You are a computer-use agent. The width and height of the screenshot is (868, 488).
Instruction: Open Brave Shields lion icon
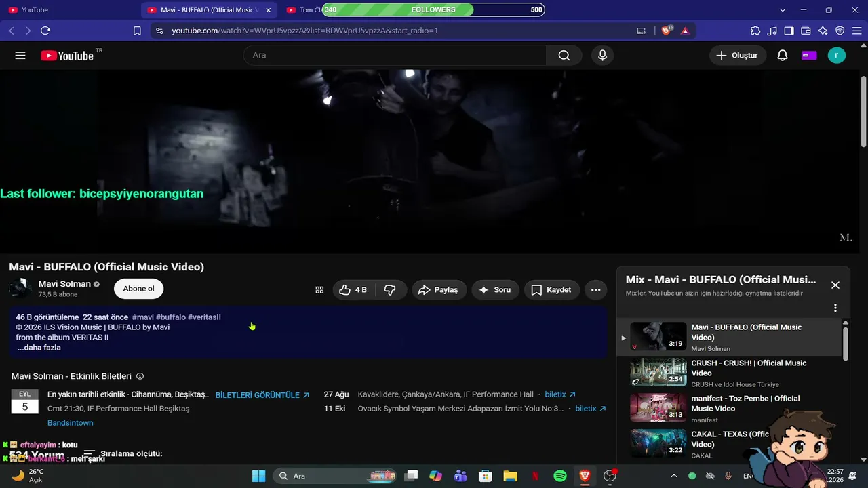pyautogui.click(x=667, y=30)
